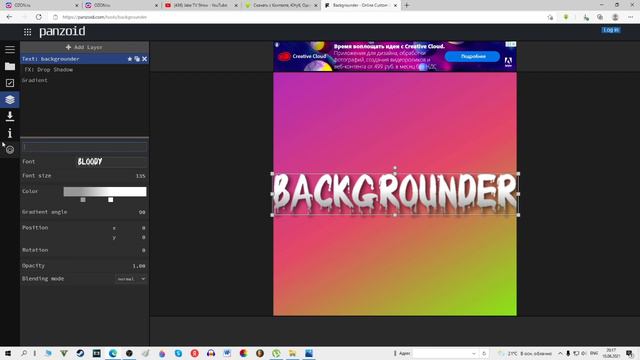Click the Gradient angle value 90
Screen dimensions: 640x360
(142, 212)
